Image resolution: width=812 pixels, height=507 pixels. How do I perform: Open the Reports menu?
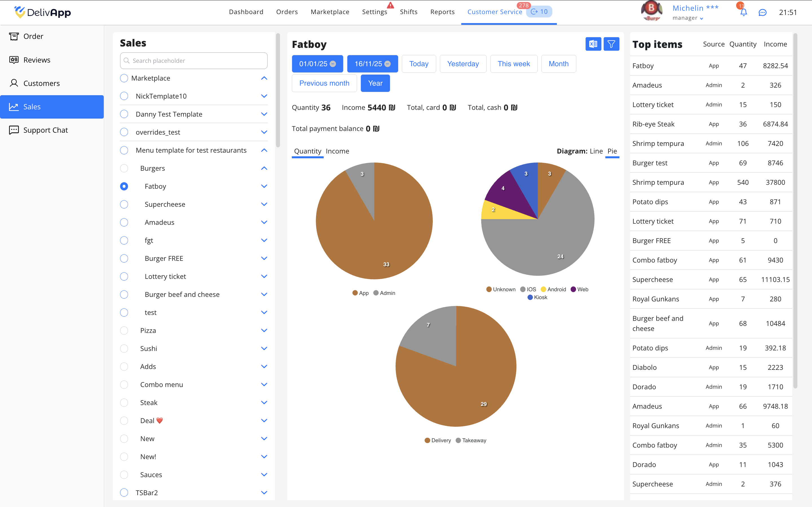442,12
